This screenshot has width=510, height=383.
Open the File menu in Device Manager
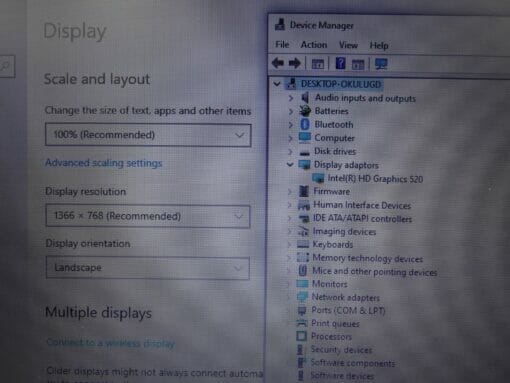tap(282, 44)
